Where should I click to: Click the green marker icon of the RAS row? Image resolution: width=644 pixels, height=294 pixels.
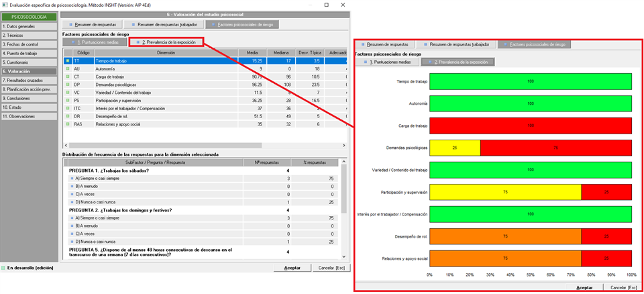67,124
